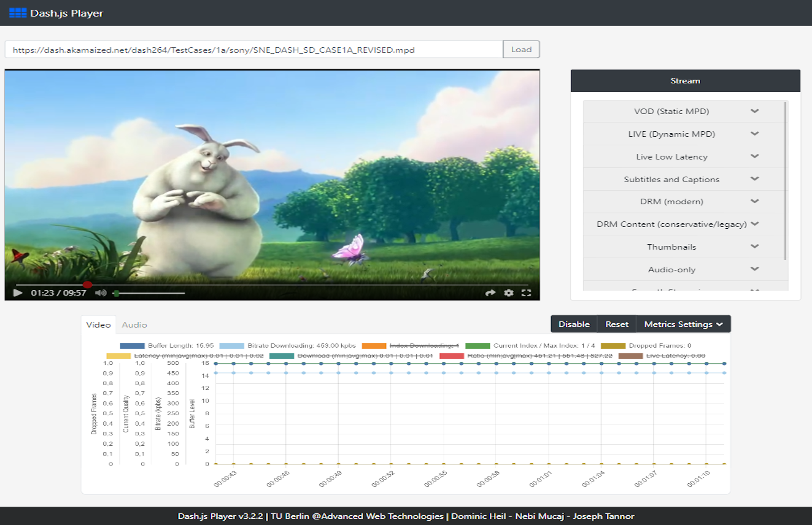Click the Bitrate (kpbs) axis title
812x525 pixels.
[158, 413]
